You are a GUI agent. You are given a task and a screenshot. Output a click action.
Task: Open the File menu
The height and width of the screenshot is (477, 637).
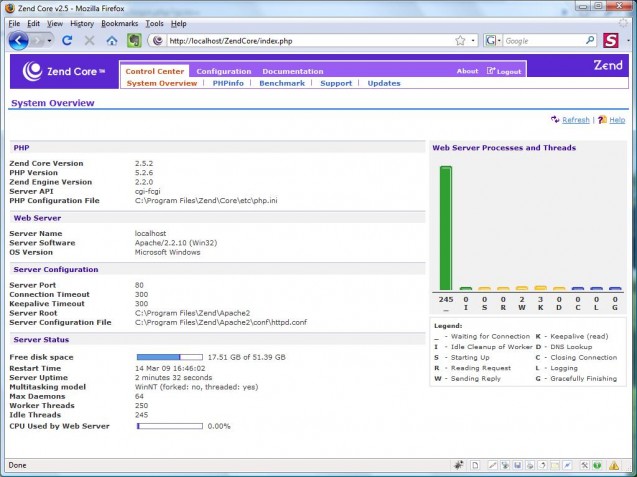(x=14, y=24)
